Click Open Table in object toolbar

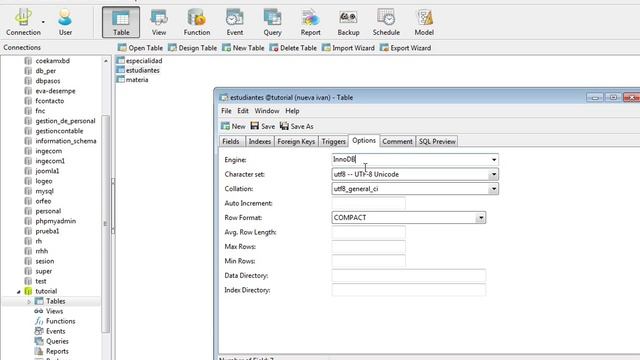click(x=140, y=48)
